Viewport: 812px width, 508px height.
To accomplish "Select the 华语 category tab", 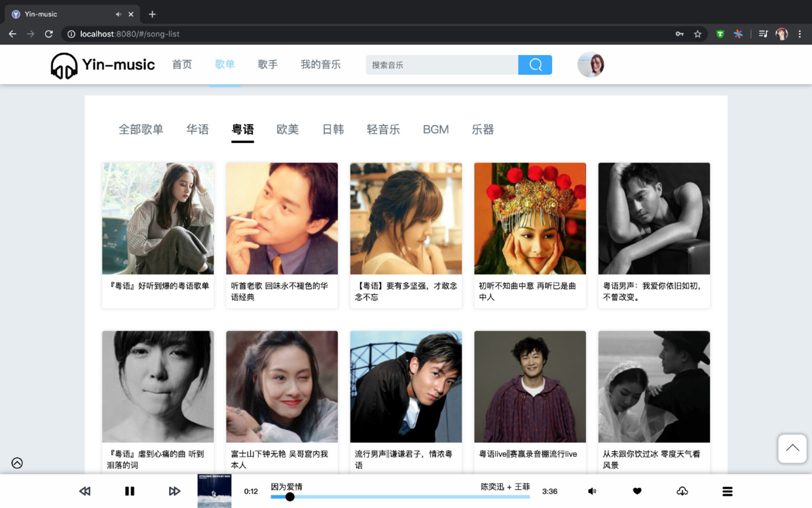I will [197, 129].
